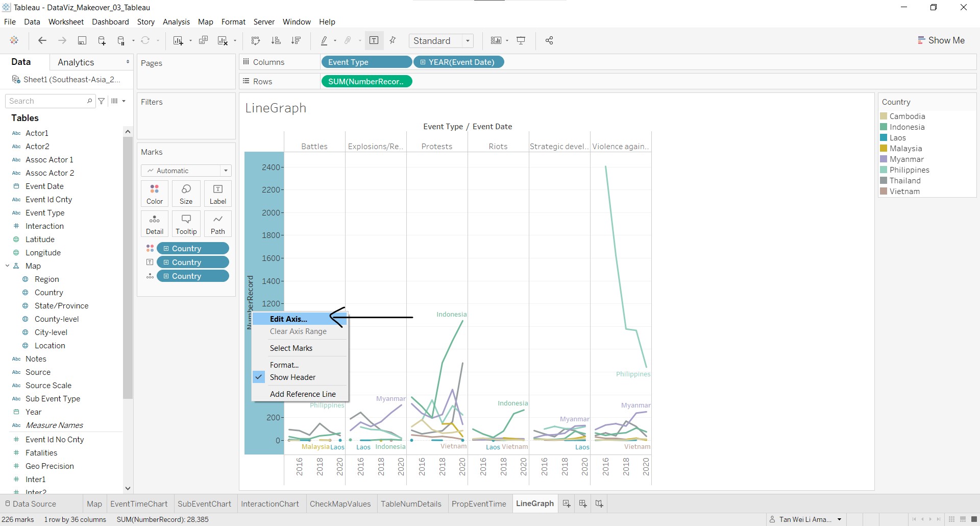Open the Size marks card

pos(186,194)
